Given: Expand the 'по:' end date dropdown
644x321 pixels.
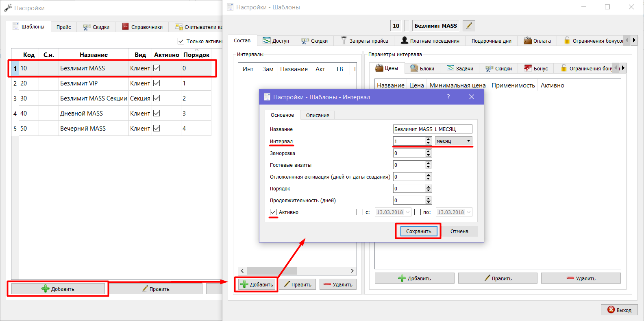Looking at the screenshot, I should pos(468,212).
